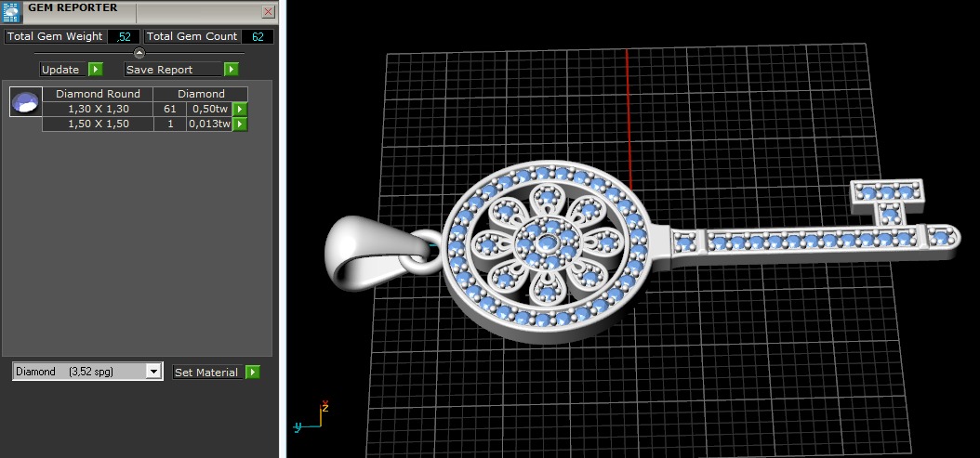This screenshot has width=980, height=458.
Task: Click the material dropdown arrow
Action: tap(153, 372)
